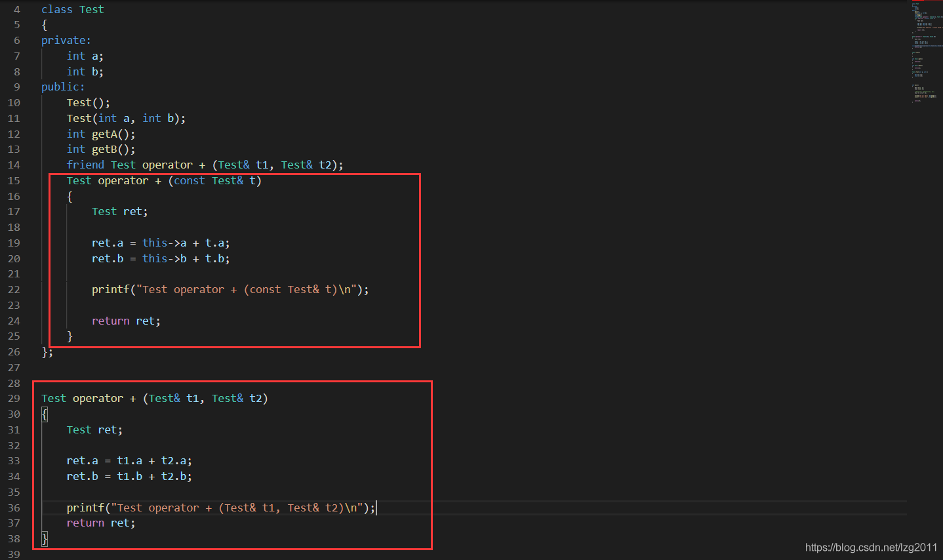The width and height of the screenshot is (943, 560).
Task: Click line number 4 in the gutter
Action: (17, 9)
